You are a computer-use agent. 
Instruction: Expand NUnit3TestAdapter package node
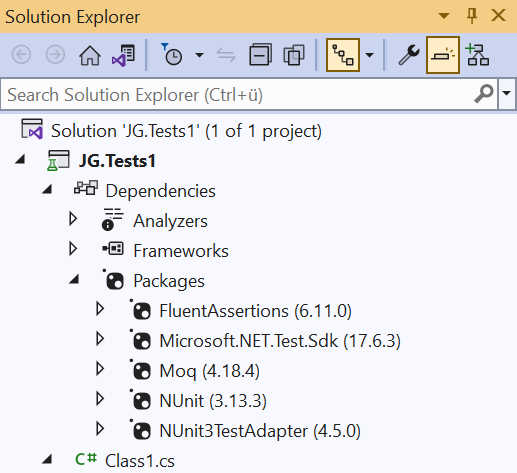[x=99, y=429]
